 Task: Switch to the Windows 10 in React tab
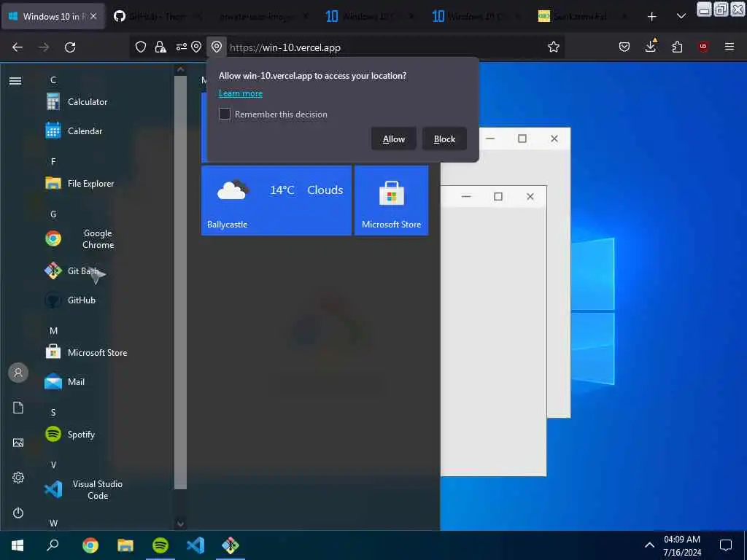(x=53, y=17)
